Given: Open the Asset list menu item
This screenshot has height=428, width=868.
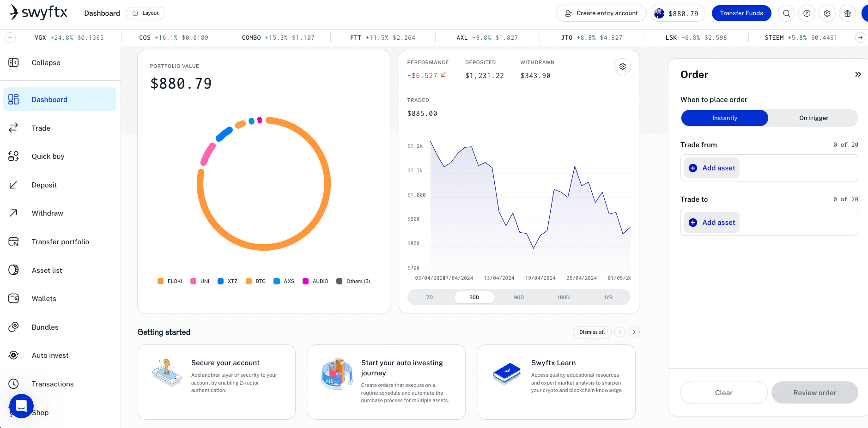Looking at the screenshot, I should pos(60,270).
